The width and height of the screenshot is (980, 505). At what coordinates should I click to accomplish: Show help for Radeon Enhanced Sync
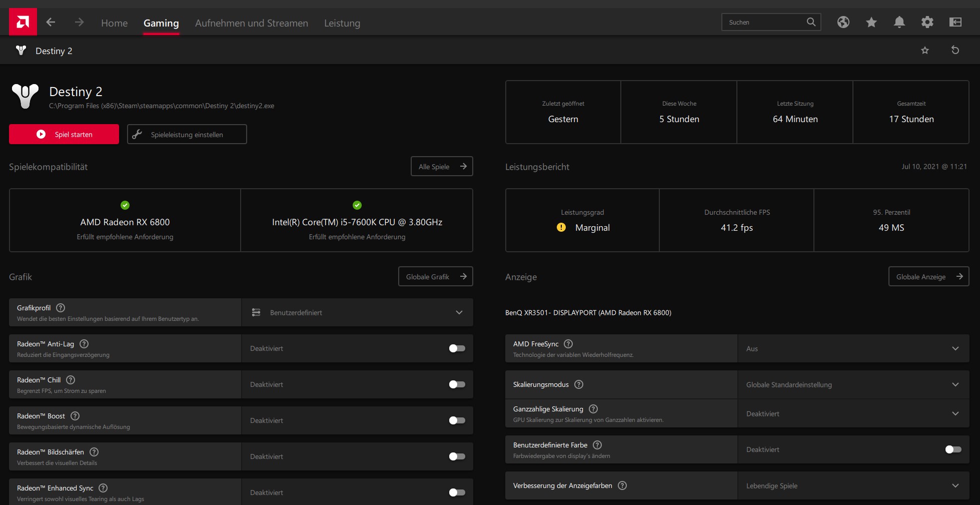point(103,488)
